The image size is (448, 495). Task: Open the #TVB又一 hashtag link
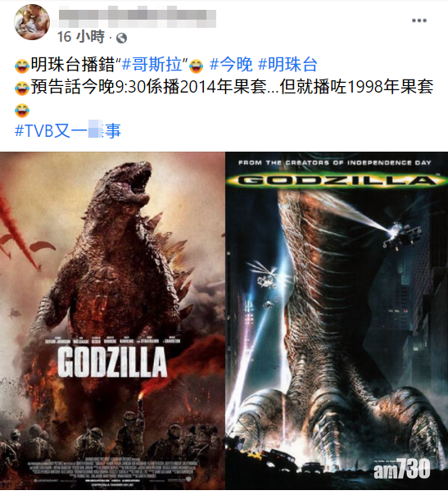click(67, 130)
